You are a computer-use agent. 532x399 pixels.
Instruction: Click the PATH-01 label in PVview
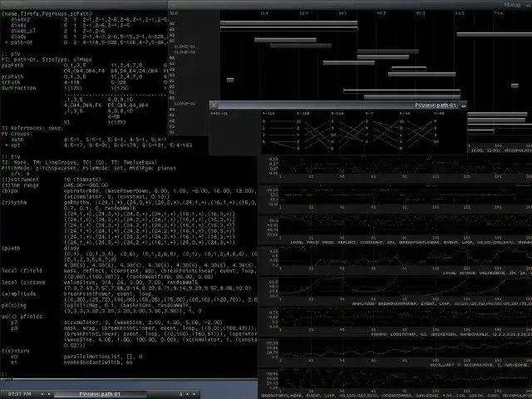tap(219, 113)
